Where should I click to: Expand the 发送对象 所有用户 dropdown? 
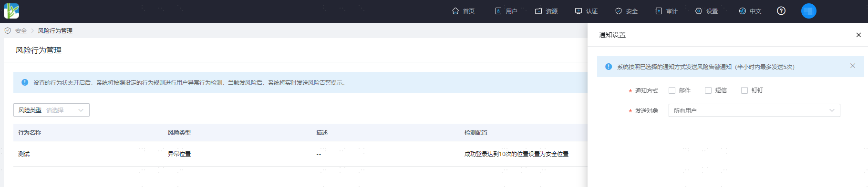point(754,110)
